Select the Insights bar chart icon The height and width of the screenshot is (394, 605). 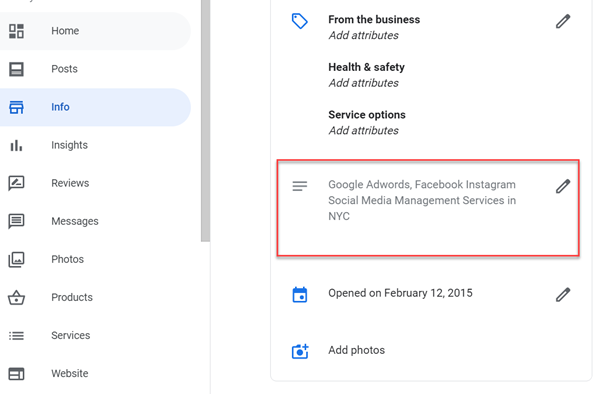pos(16,145)
